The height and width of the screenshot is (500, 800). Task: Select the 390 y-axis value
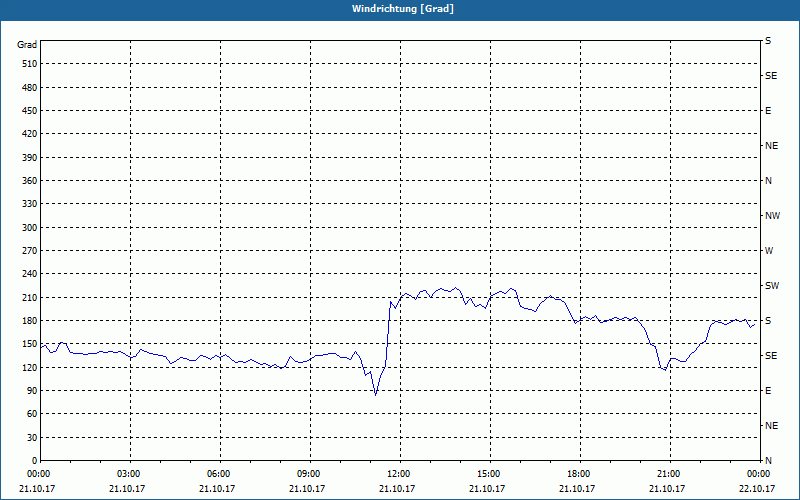pyautogui.click(x=30, y=157)
